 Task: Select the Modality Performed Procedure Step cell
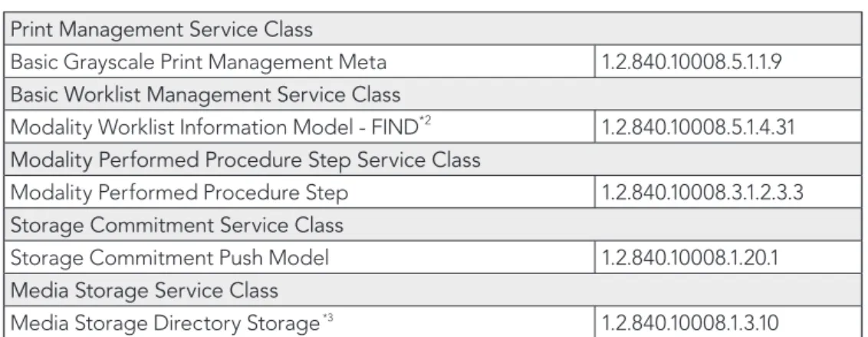300,193
